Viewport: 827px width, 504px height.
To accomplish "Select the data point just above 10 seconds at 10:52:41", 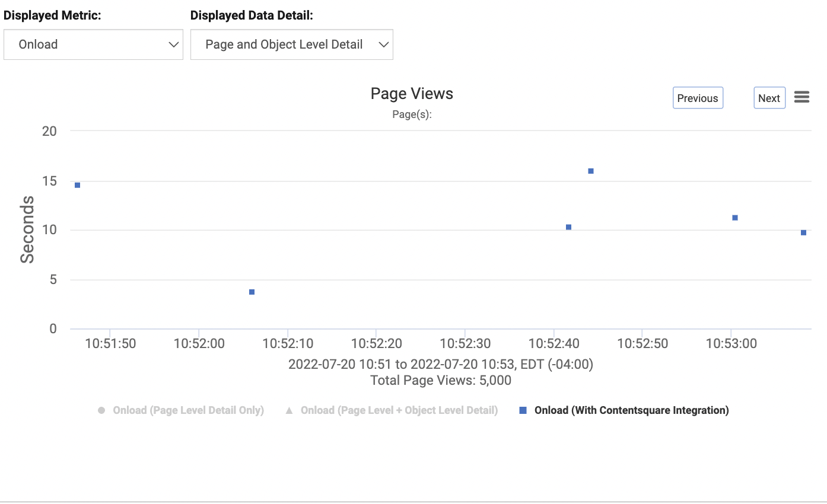I will pyautogui.click(x=568, y=227).
